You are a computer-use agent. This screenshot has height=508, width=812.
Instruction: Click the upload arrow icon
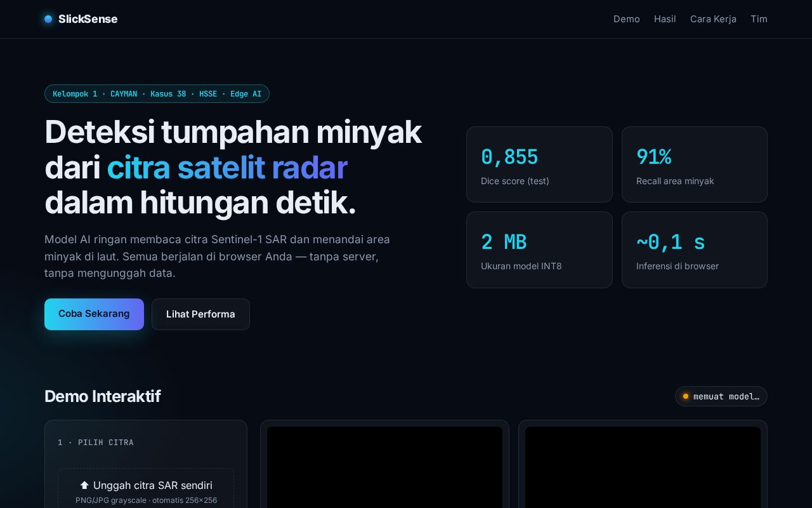pyautogui.click(x=84, y=485)
